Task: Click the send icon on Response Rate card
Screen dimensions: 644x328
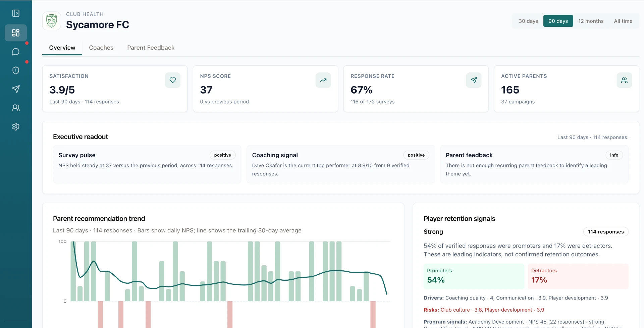Action: [x=474, y=80]
